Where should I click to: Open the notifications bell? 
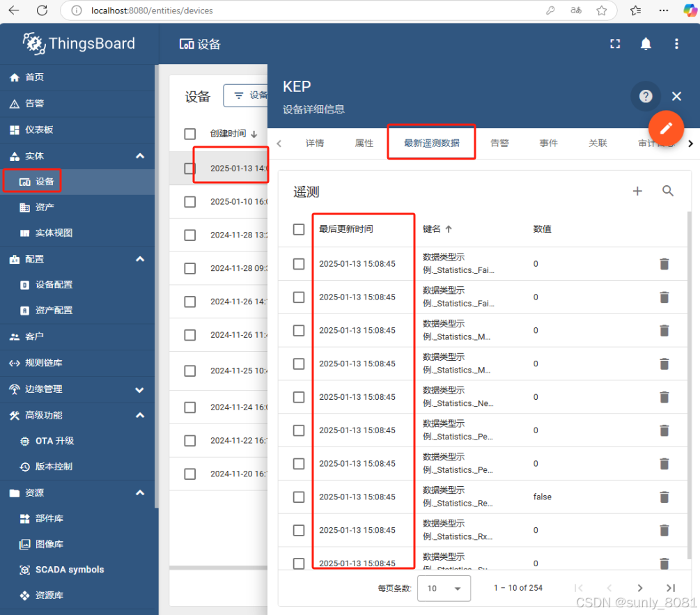tap(646, 44)
